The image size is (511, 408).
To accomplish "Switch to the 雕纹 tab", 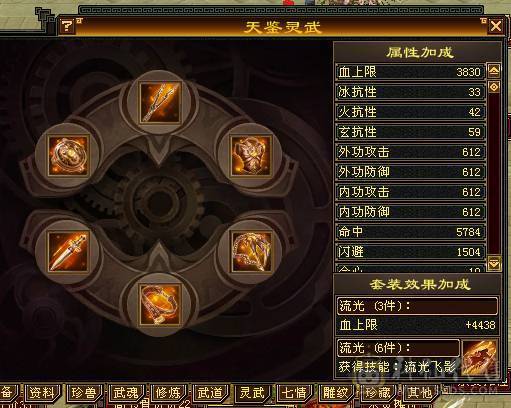I will pyautogui.click(x=335, y=393).
